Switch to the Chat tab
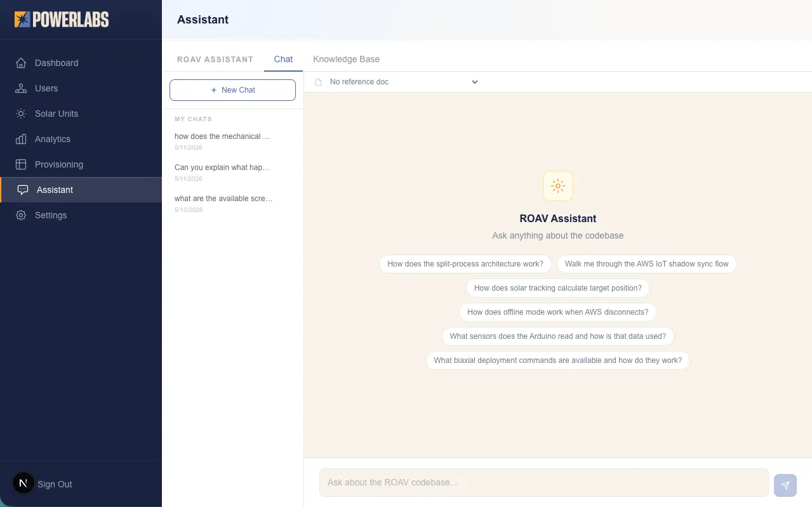The width and height of the screenshot is (812, 507). pyautogui.click(x=283, y=59)
